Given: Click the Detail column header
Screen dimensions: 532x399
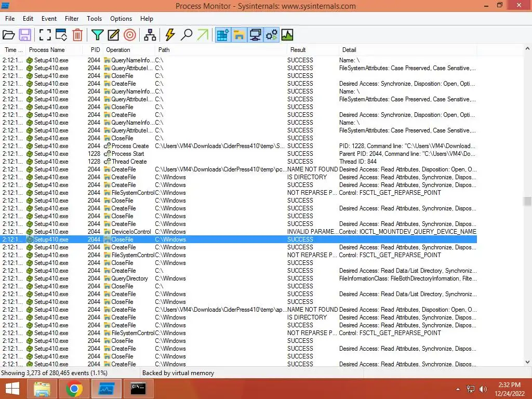Looking at the screenshot, I should [407, 50].
